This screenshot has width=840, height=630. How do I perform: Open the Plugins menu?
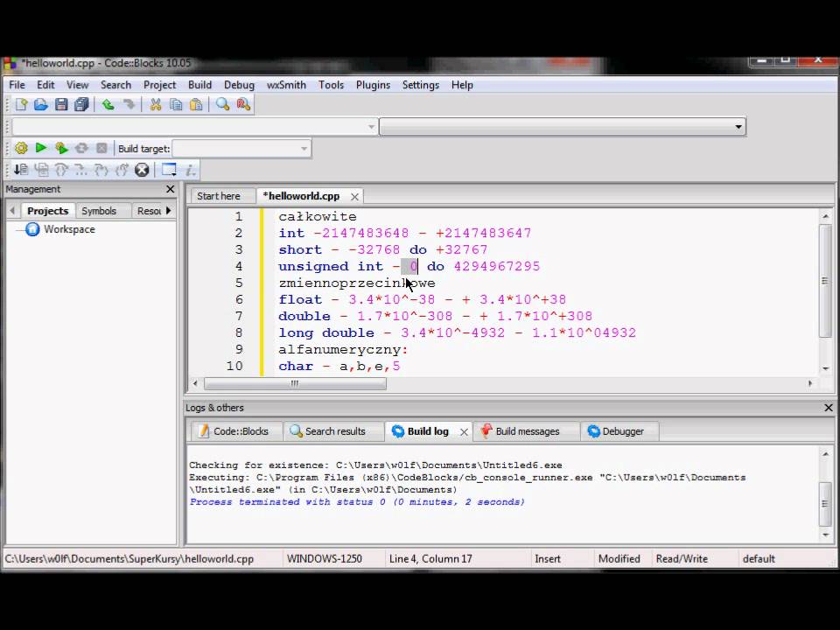click(x=373, y=85)
